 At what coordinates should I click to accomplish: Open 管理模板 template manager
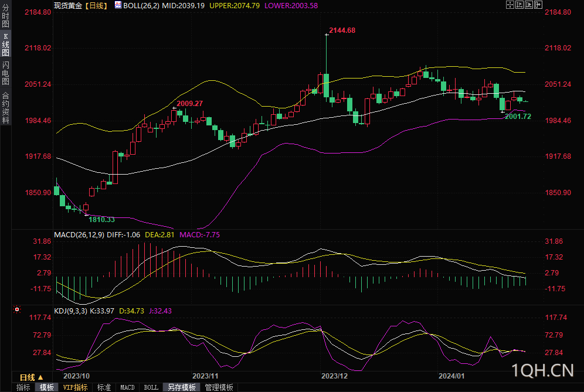point(219,387)
